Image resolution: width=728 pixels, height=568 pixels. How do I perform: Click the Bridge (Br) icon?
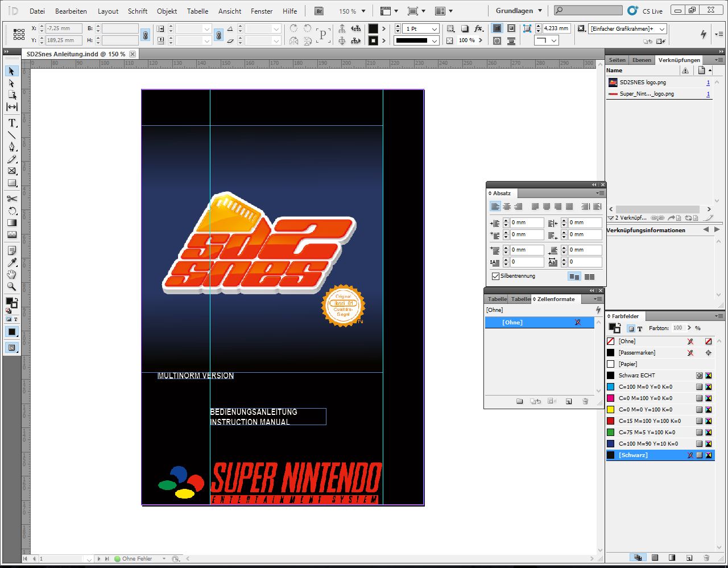pos(319,11)
